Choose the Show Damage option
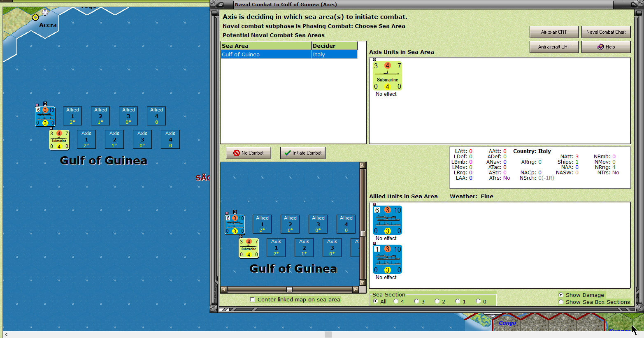Image resolution: width=644 pixels, height=338 pixels. (x=561, y=295)
